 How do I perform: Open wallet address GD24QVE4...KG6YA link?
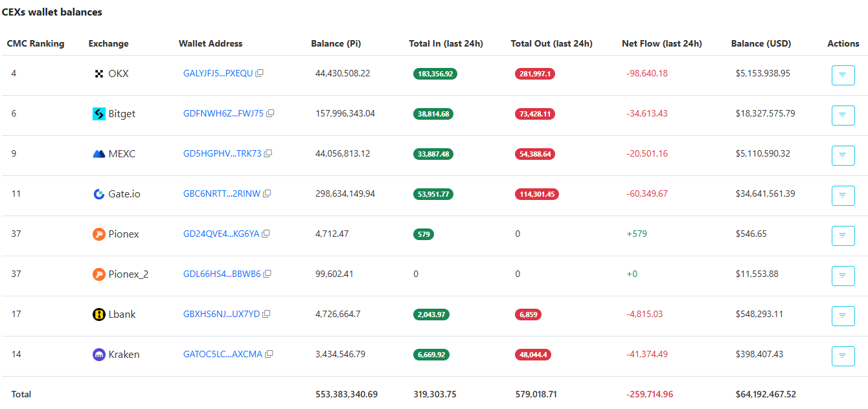(x=221, y=234)
